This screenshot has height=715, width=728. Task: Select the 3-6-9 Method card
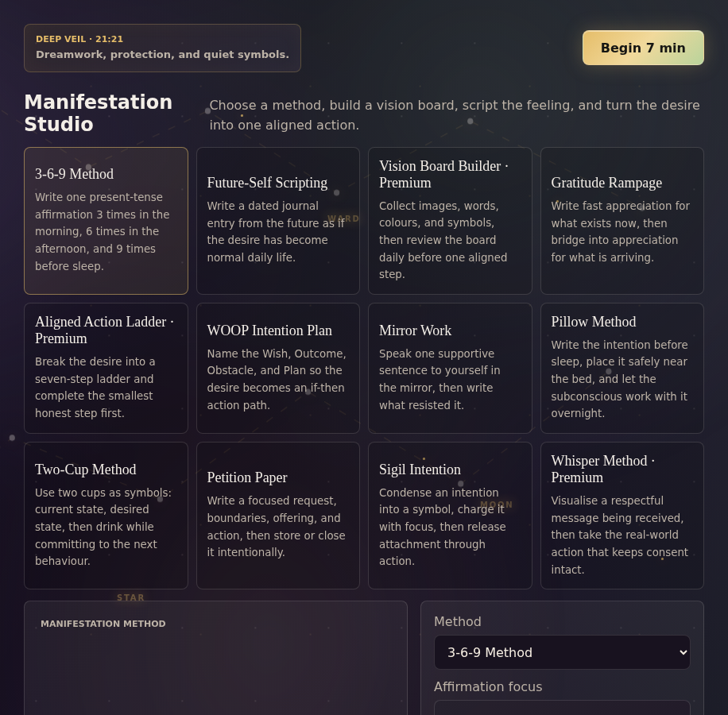tap(106, 221)
